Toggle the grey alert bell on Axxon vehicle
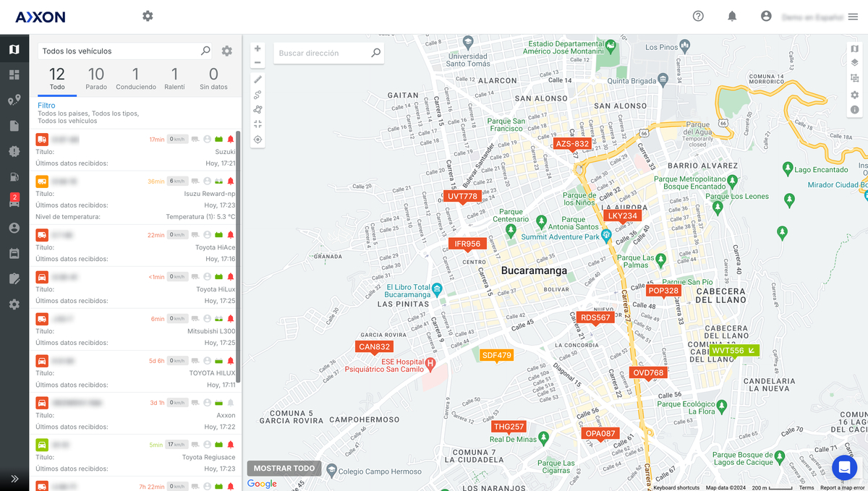The image size is (868, 491). (x=231, y=402)
